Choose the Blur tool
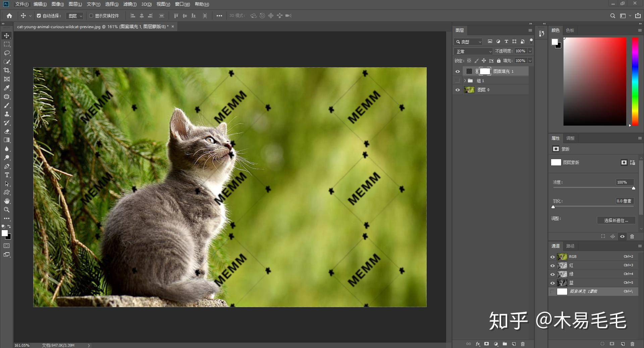 coord(7,149)
